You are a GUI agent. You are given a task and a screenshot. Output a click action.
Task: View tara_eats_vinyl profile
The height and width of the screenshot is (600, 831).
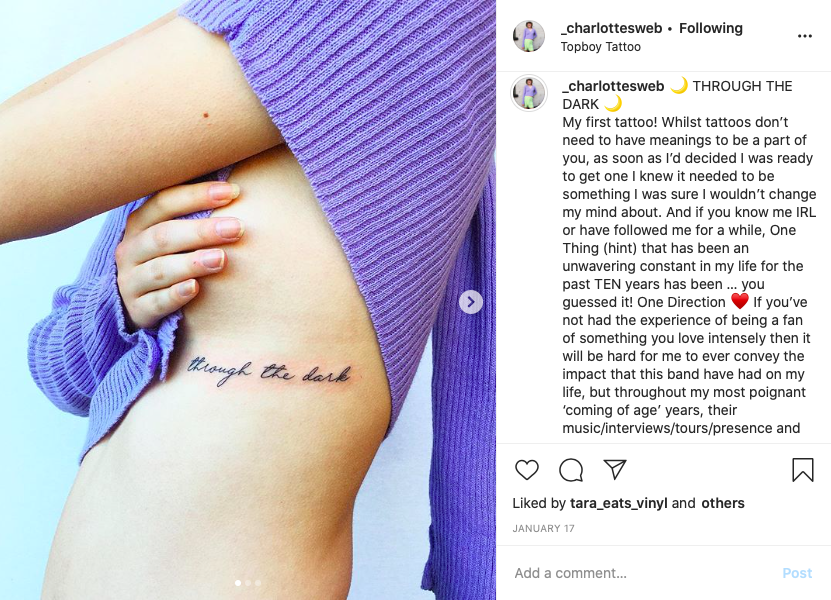click(x=618, y=503)
